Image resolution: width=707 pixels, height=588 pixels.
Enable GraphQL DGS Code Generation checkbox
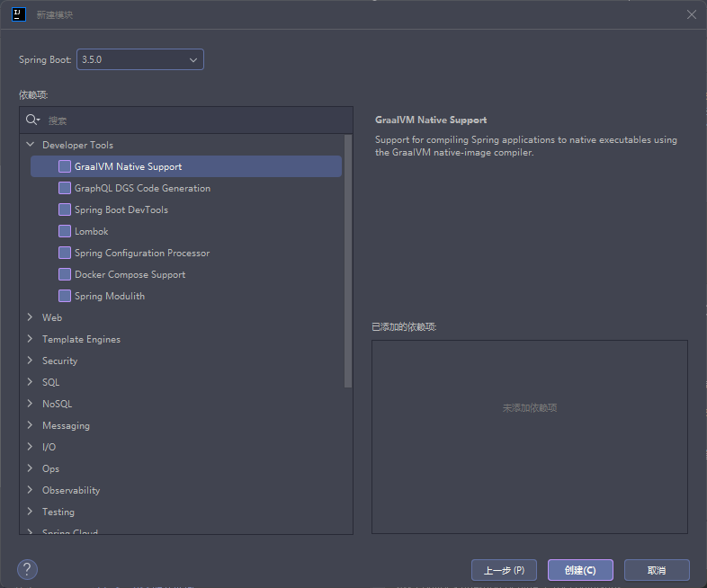click(x=65, y=188)
